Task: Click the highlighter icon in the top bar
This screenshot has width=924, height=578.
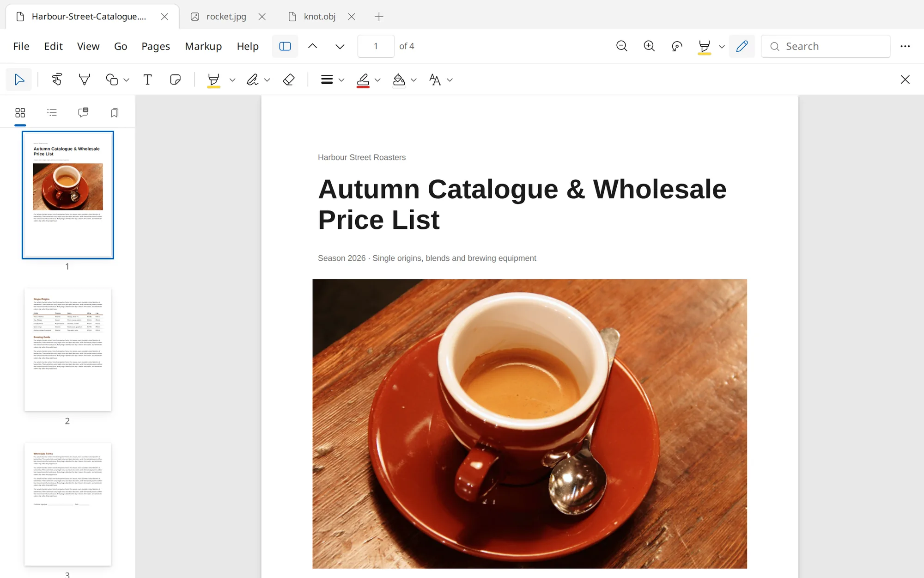Action: pos(704,47)
